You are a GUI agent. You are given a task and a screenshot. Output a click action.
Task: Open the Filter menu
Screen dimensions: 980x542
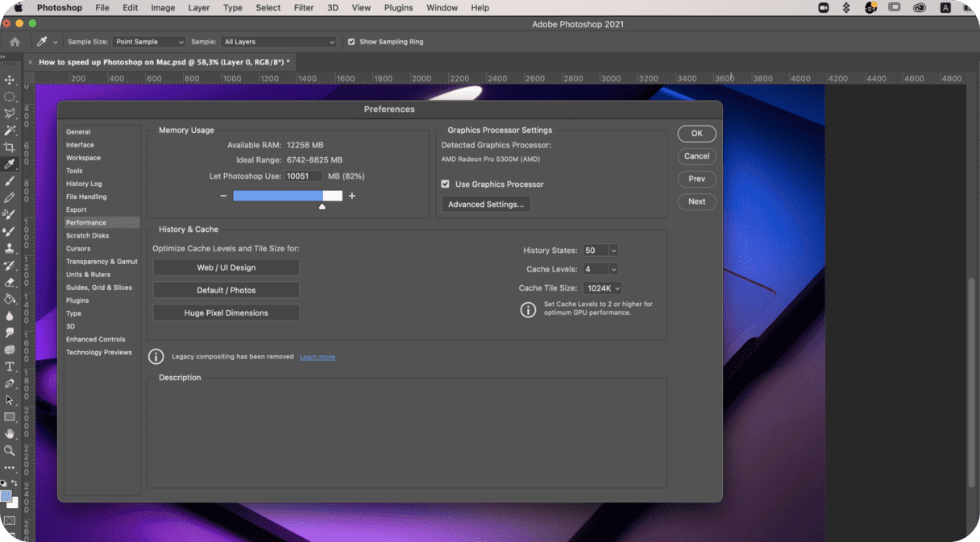click(304, 8)
